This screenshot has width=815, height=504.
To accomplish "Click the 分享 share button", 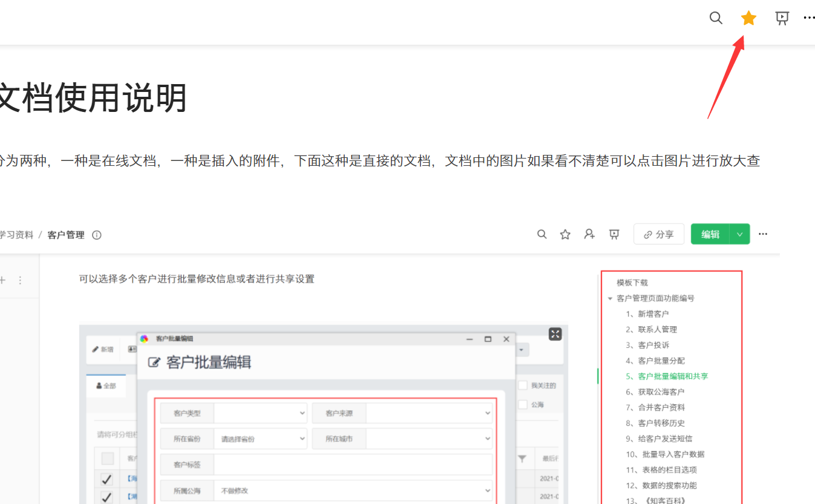I will pos(659,234).
